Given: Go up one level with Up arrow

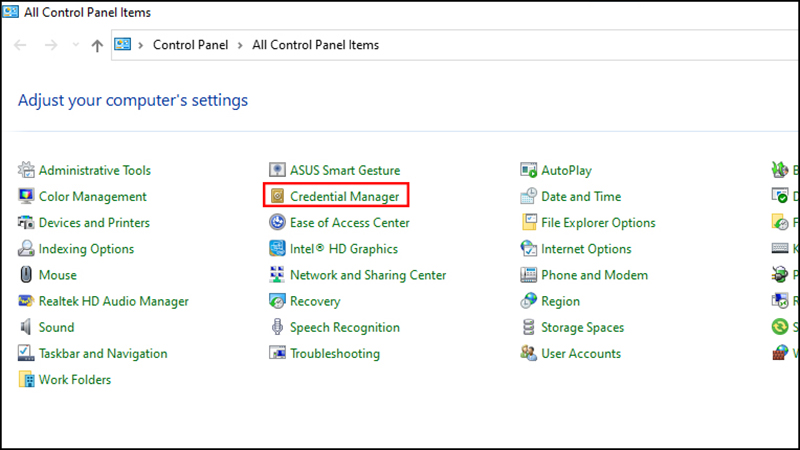Looking at the screenshot, I should (97, 45).
